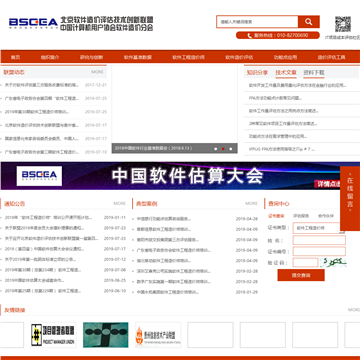This screenshot has width=360, height=360.
Task: Open the 在线留言 side panel button
Action: (x=350, y=198)
